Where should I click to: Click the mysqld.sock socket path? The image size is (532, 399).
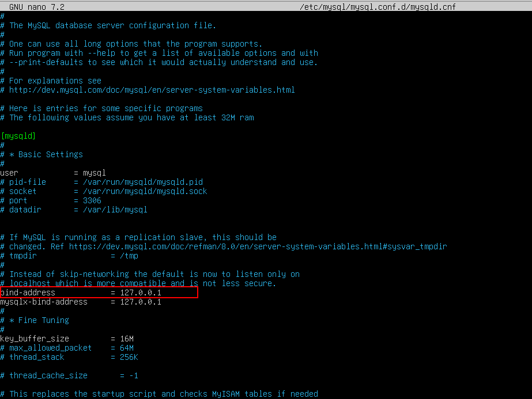[141, 191]
